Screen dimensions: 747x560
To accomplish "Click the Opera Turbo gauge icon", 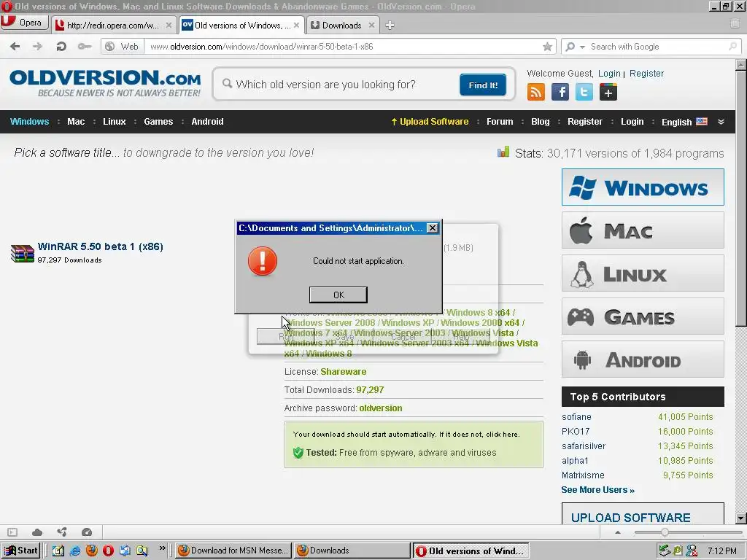I will pos(87,532).
